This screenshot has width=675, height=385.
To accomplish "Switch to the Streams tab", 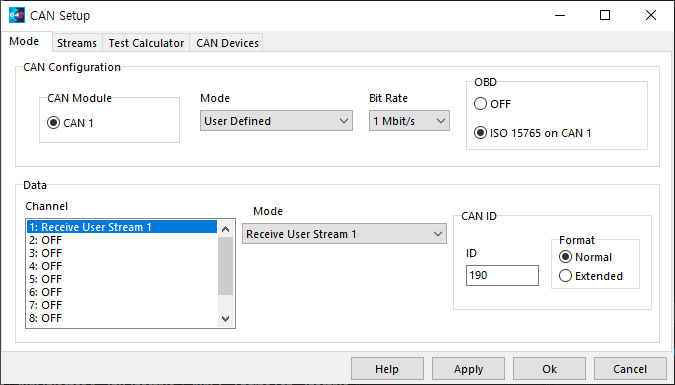I will point(77,43).
